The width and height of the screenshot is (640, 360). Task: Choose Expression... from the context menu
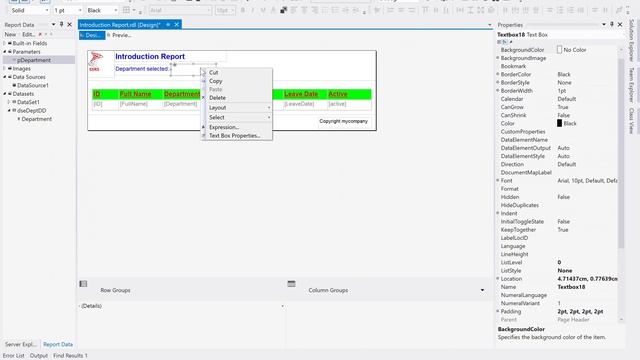237,127
